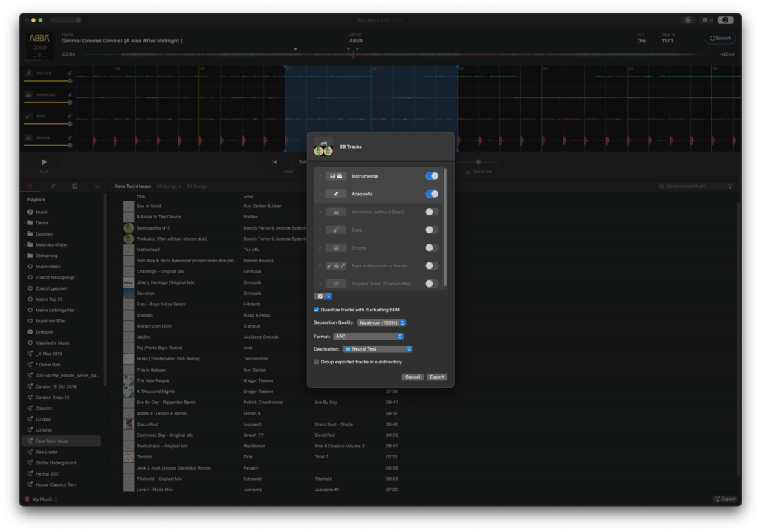Viewport: 761px width, 532px height.
Task: Uncheck Quantize tracks with fluctuating BPM
Action: tap(316, 308)
